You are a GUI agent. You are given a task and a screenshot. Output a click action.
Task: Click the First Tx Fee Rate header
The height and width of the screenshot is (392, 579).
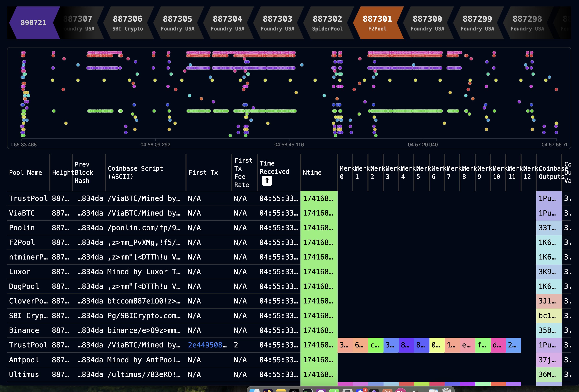[x=243, y=172]
